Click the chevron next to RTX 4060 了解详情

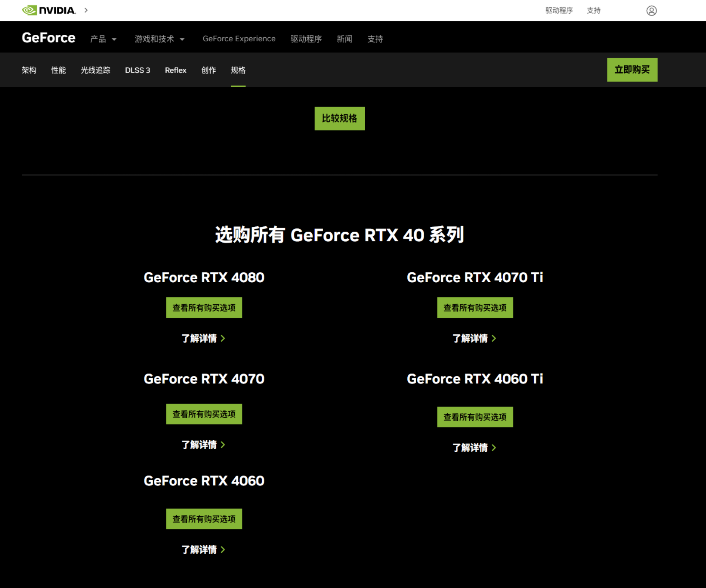click(x=223, y=550)
